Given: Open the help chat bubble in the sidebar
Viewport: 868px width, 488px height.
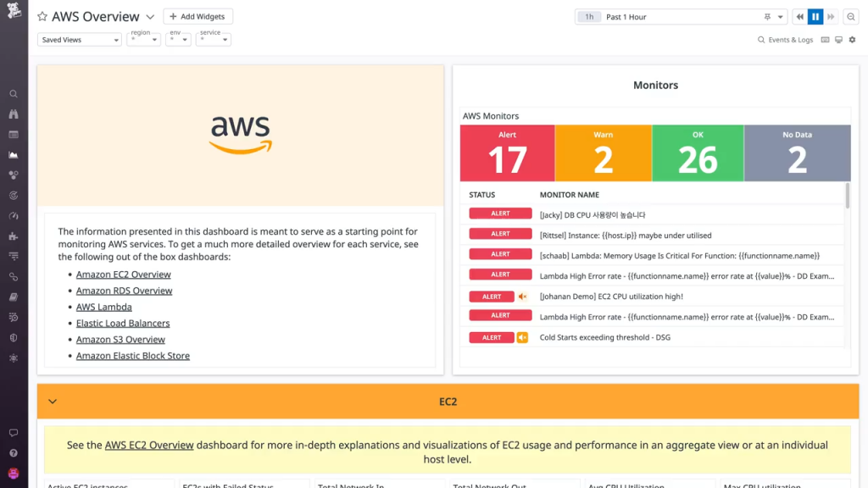Looking at the screenshot, I should point(14,433).
